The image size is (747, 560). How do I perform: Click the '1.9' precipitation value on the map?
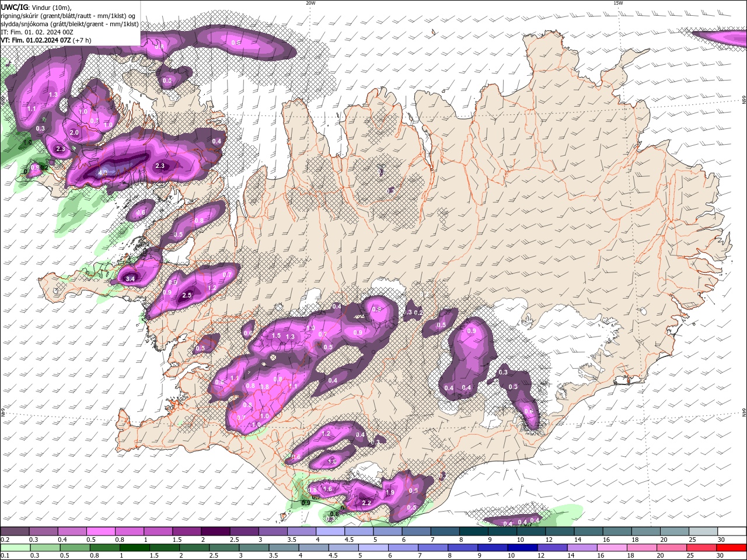click(x=390, y=492)
